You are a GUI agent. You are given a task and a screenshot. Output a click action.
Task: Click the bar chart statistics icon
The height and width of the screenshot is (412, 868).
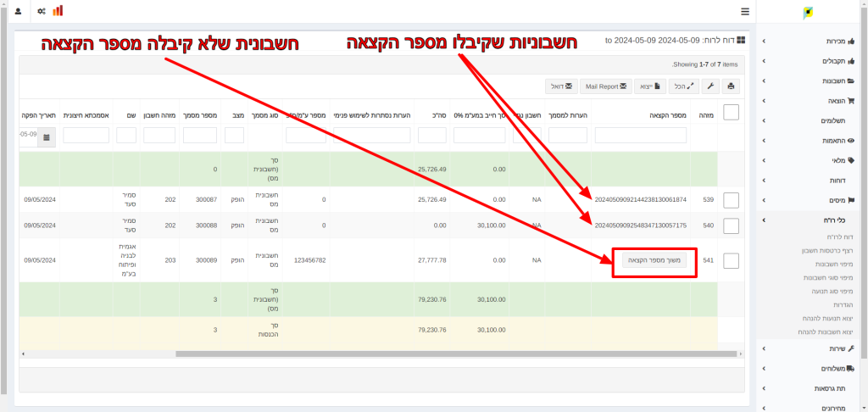coord(58,11)
